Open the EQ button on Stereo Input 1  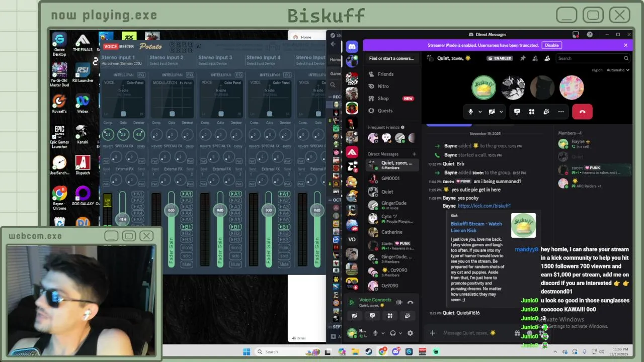(x=141, y=75)
